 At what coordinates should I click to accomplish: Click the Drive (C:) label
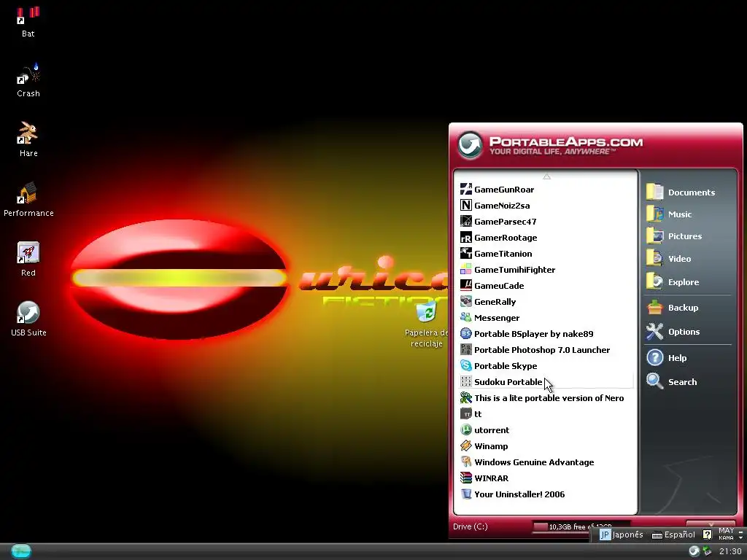click(x=471, y=526)
